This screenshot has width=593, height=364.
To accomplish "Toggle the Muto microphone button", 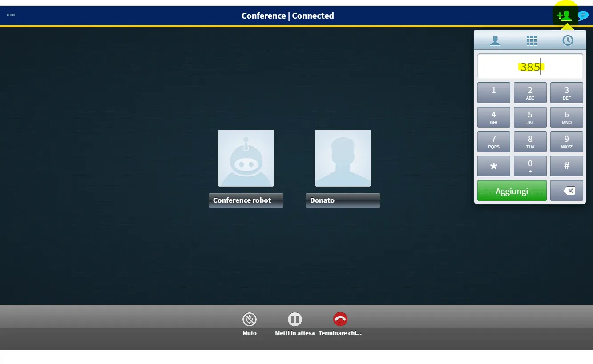I will tap(250, 320).
